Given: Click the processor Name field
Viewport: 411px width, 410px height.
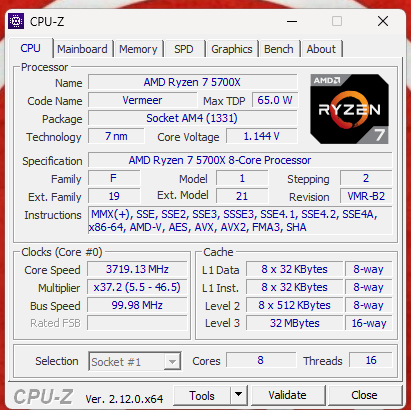Looking at the screenshot, I should pos(192,82).
